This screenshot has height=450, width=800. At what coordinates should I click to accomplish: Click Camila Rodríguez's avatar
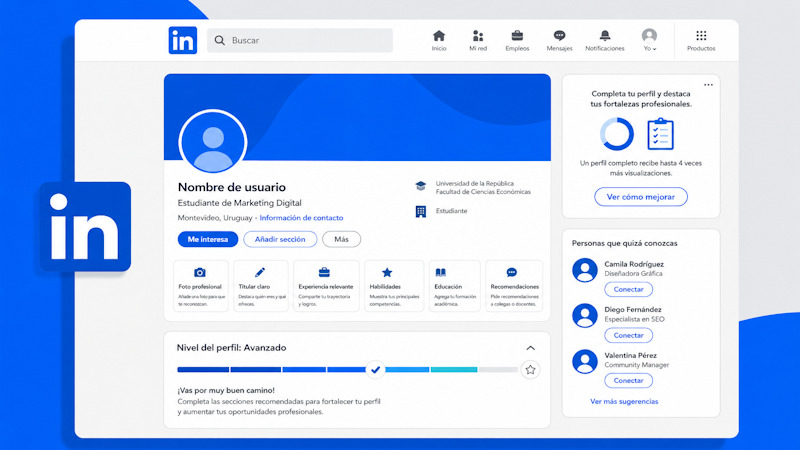(x=585, y=270)
